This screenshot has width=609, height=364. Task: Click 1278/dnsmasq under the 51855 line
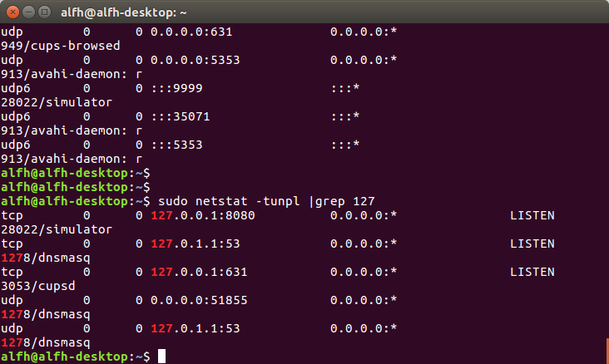[x=46, y=314]
